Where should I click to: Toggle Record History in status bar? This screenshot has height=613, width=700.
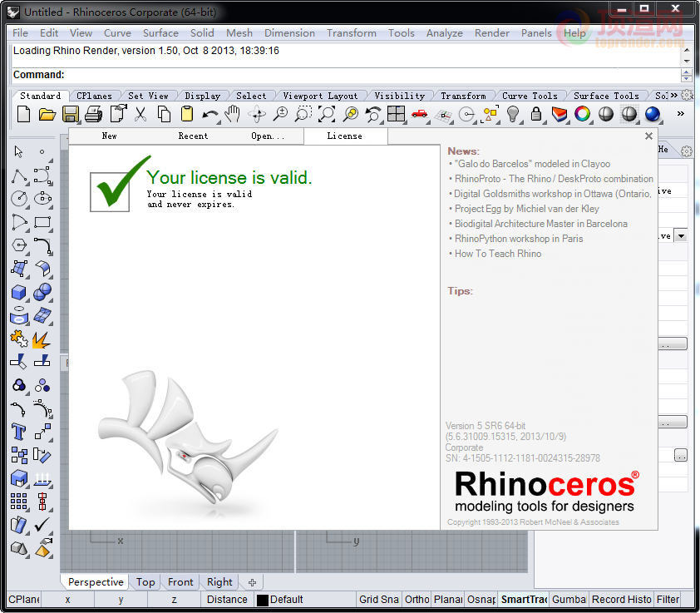click(x=621, y=599)
